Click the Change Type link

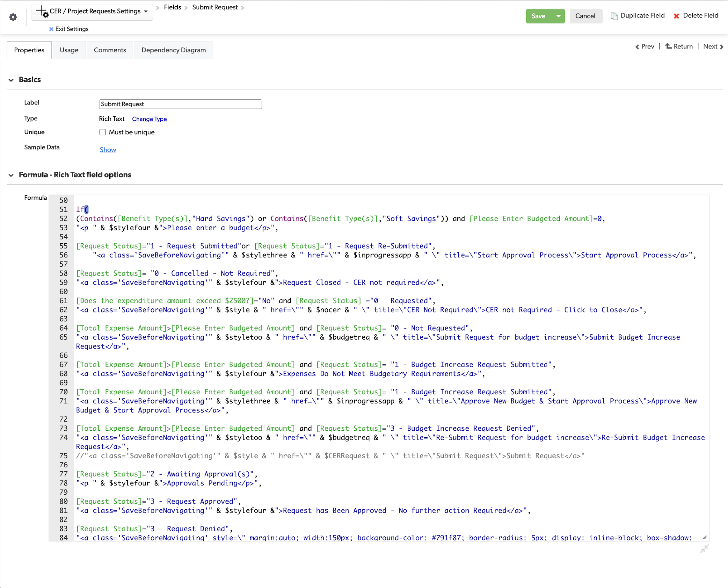point(149,119)
